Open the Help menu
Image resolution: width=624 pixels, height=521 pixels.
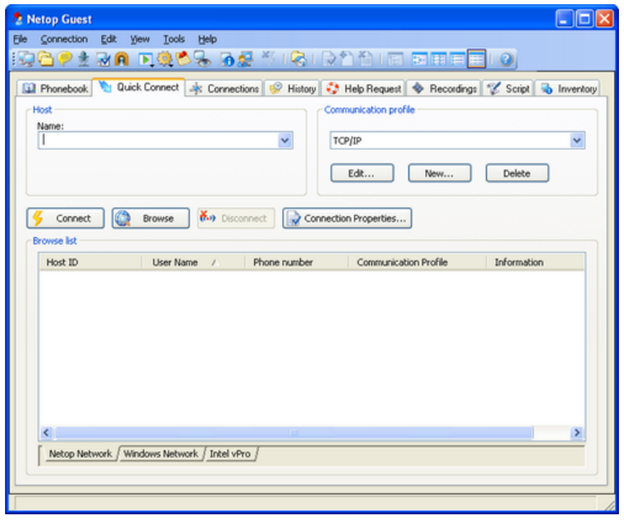point(207,39)
